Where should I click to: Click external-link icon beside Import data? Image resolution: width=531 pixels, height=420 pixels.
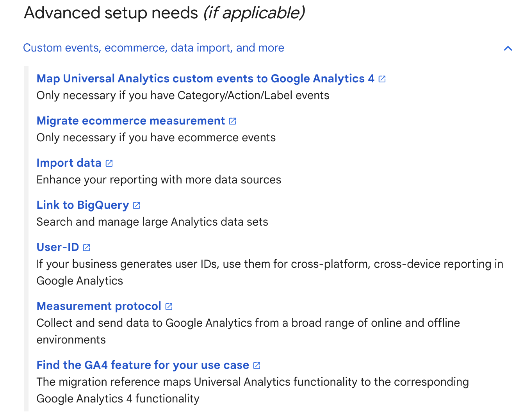(x=109, y=163)
